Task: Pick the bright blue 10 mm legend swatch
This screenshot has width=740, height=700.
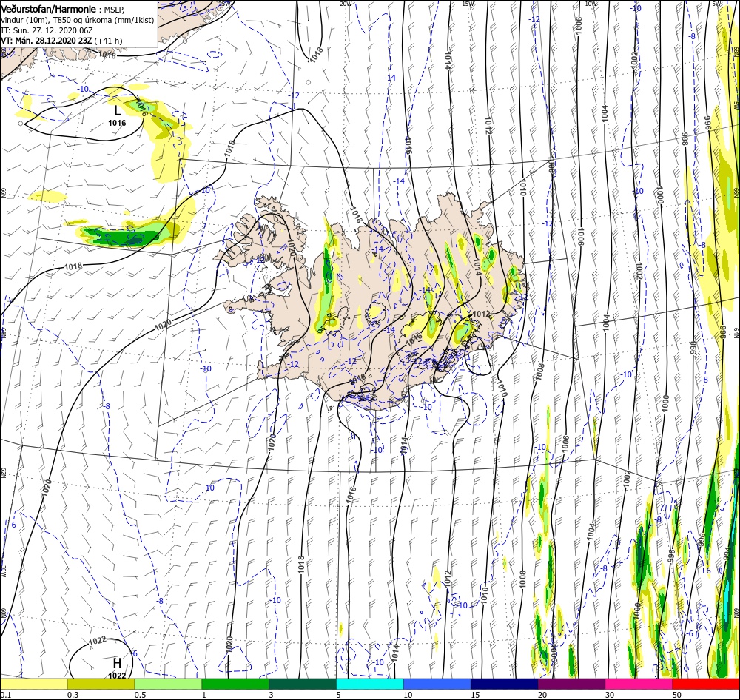Action: (437, 684)
